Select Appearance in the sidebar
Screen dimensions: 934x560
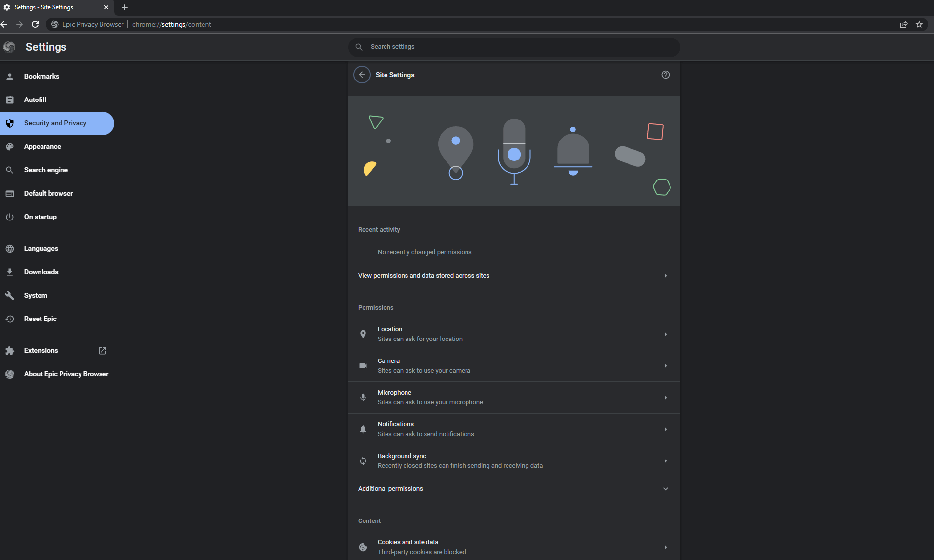pos(42,146)
